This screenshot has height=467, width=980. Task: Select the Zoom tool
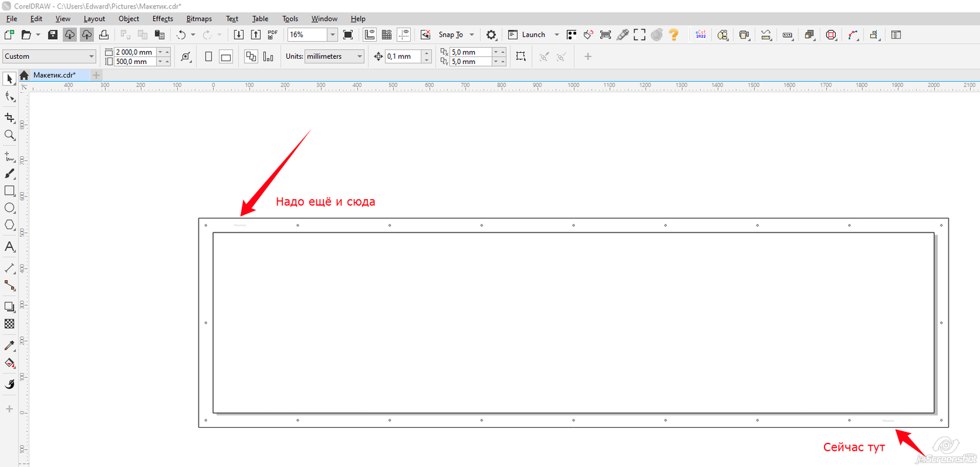click(10, 135)
